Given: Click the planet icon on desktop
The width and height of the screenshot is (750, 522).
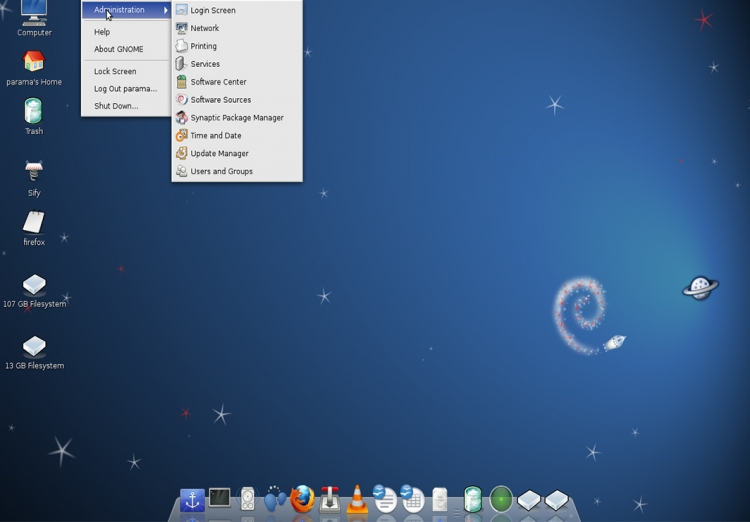Looking at the screenshot, I should point(700,288).
